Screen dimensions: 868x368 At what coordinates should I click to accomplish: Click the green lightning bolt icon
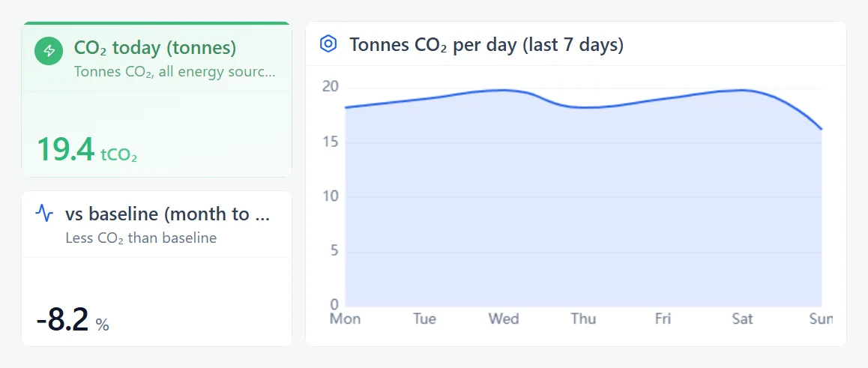(49, 51)
